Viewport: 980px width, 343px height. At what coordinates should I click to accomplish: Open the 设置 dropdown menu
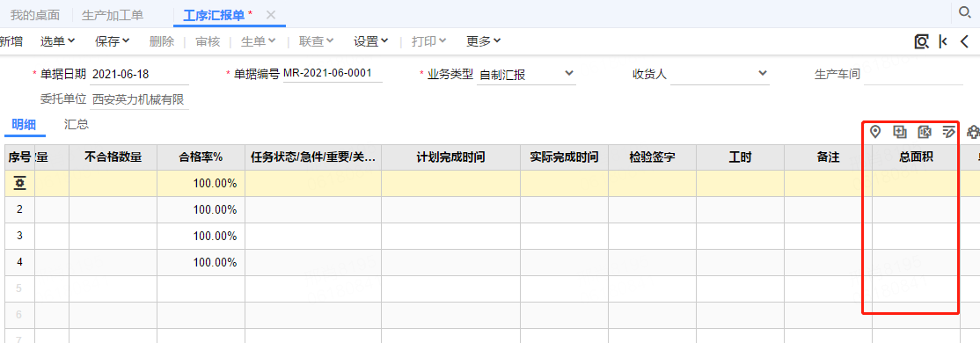(371, 42)
